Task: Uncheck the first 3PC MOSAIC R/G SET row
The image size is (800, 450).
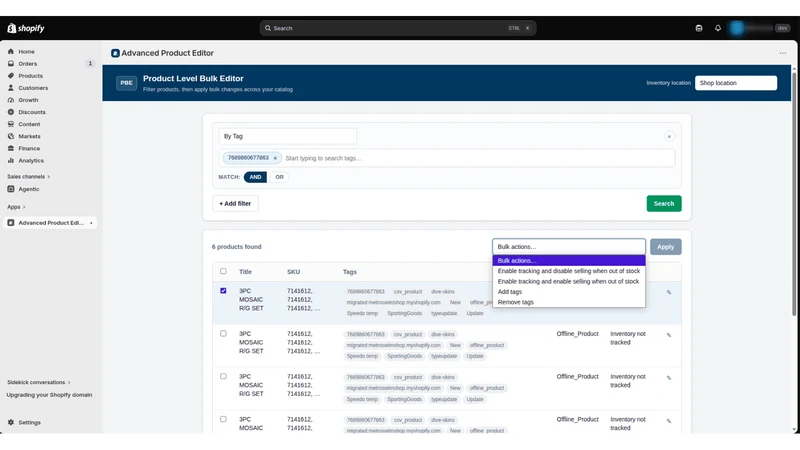Action: pos(223,291)
